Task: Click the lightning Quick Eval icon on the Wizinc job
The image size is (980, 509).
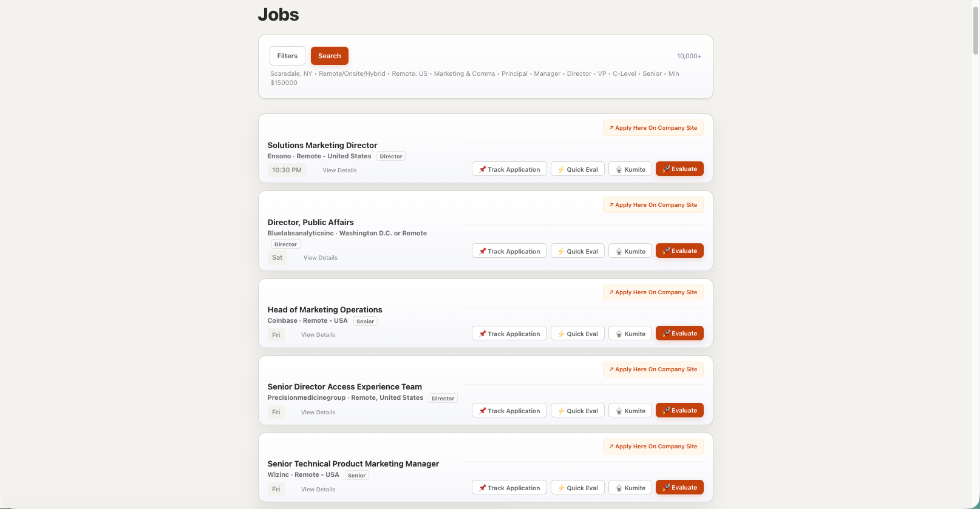Action: point(561,487)
